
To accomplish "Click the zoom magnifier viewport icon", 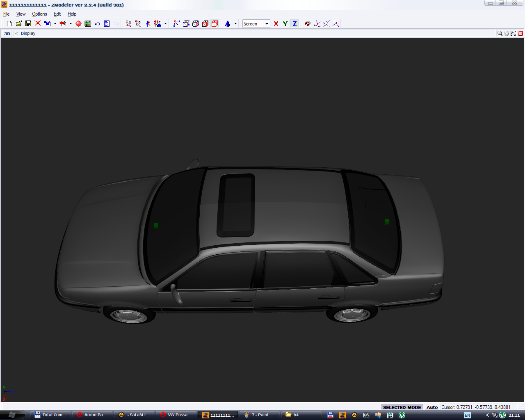I will tap(500, 33).
